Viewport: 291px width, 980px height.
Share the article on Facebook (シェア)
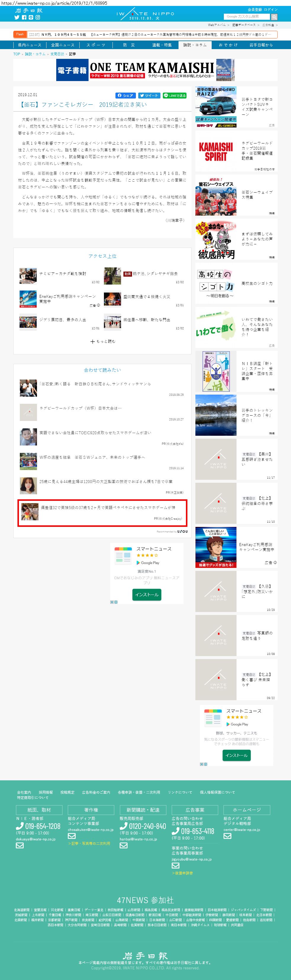126,96
